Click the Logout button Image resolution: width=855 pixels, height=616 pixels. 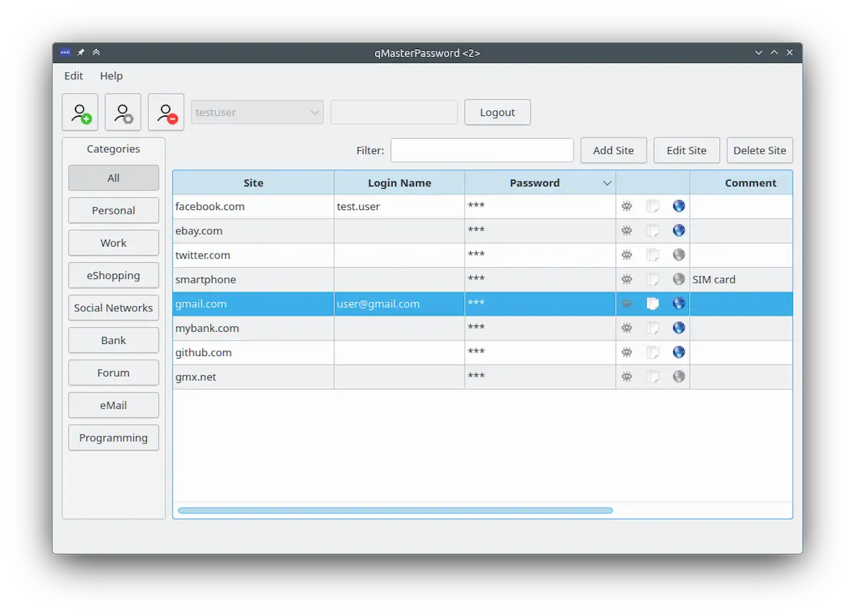[x=497, y=113]
